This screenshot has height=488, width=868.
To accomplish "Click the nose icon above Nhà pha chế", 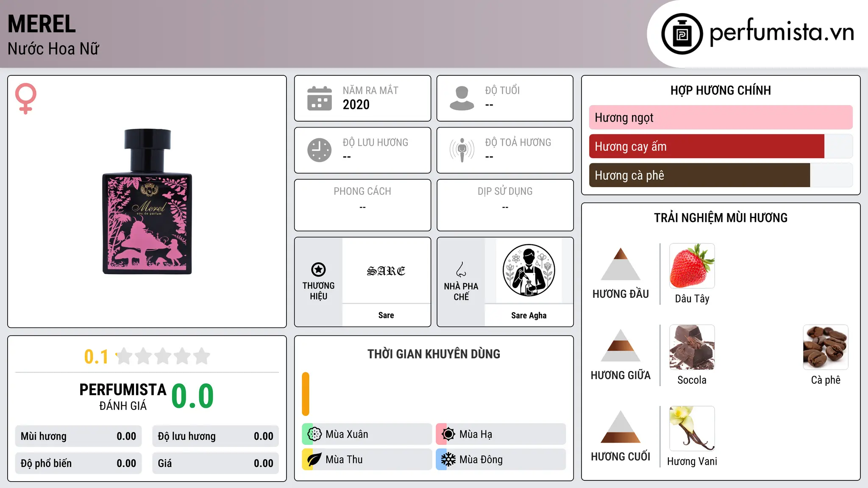I will pos(461,269).
